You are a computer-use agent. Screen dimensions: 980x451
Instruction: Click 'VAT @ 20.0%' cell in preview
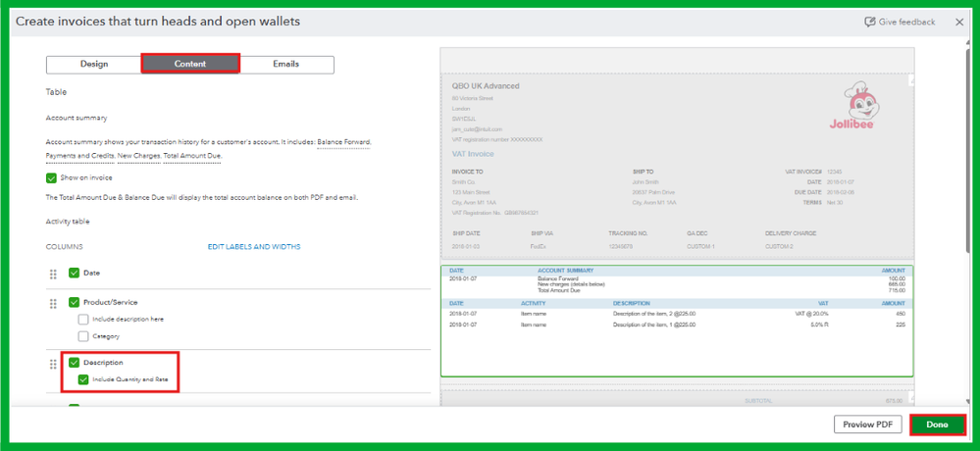[813, 314]
